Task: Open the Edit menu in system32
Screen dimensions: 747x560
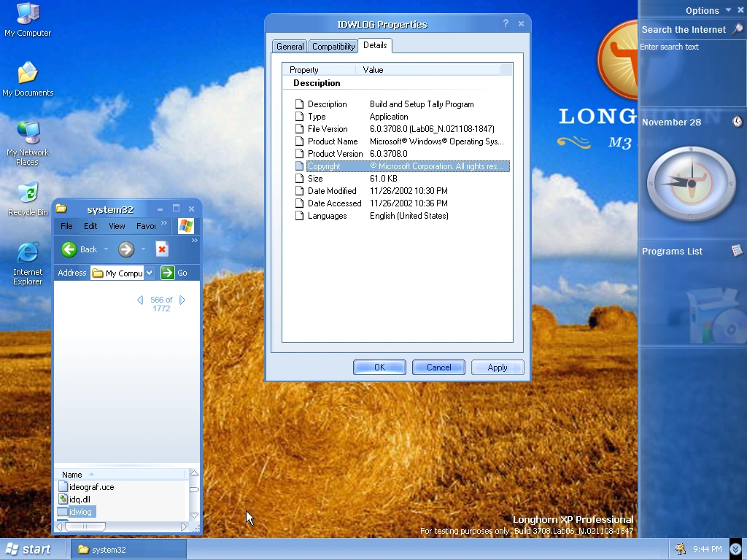Action: coord(90,226)
